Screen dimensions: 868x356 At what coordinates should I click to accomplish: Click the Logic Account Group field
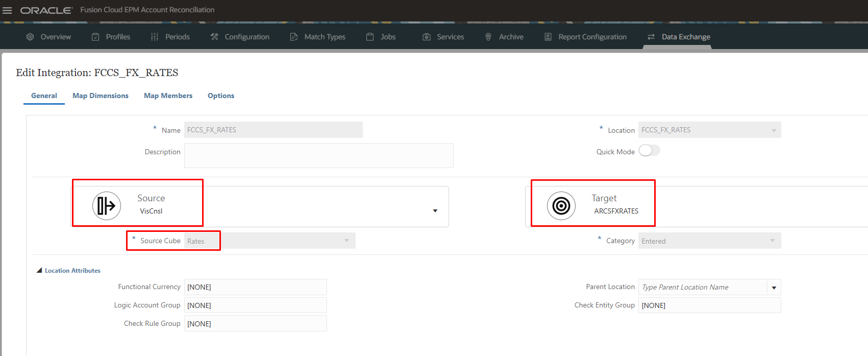pos(256,305)
